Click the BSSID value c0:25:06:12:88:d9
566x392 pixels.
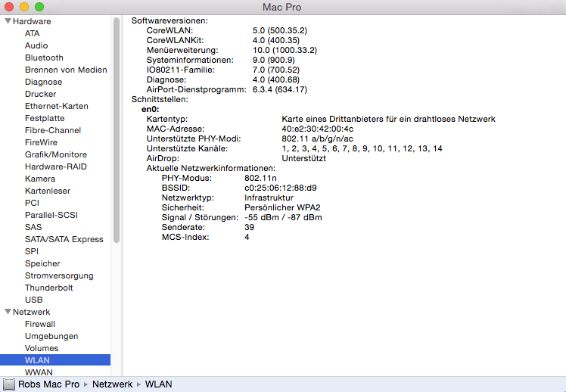click(x=280, y=188)
